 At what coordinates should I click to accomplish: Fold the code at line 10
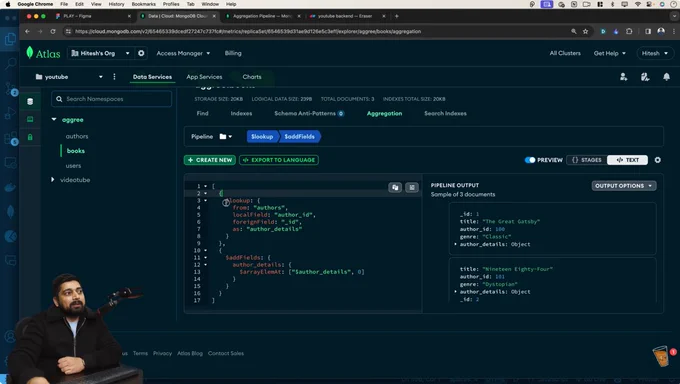point(206,250)
